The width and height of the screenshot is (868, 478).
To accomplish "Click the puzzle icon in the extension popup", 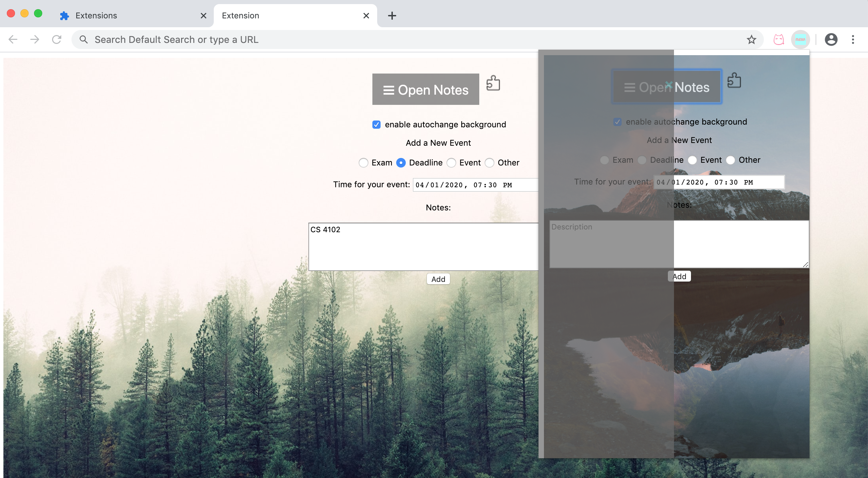I will click(x=734, y=80).
